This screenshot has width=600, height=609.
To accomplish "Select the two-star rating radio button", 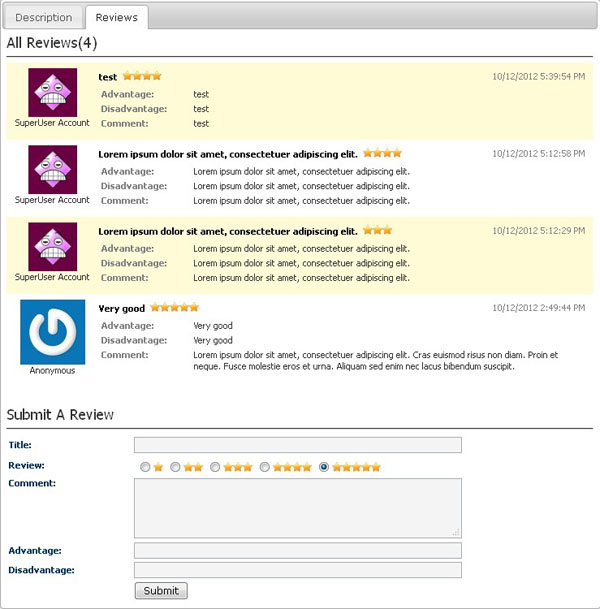I will pyautogui.click(x=175, y=467).
